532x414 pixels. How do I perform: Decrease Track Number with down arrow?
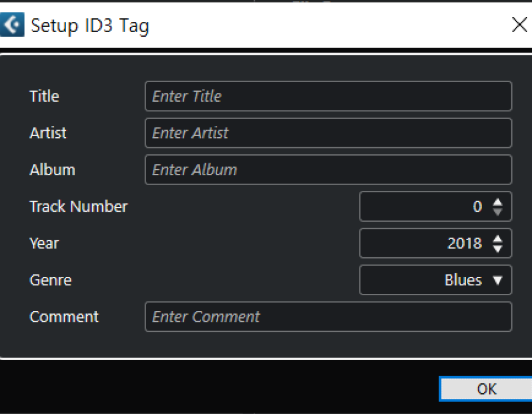pyautogui.click(x=498, y=211)
